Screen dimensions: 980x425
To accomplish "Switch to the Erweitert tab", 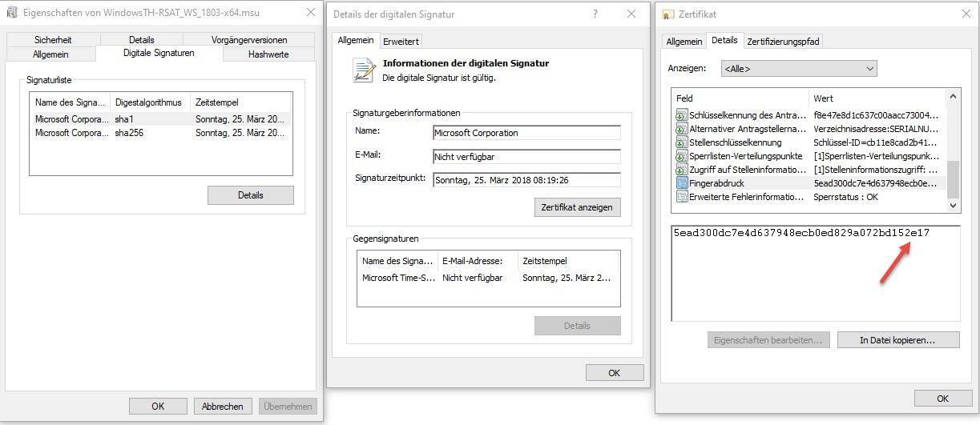I will pos(400,41).
